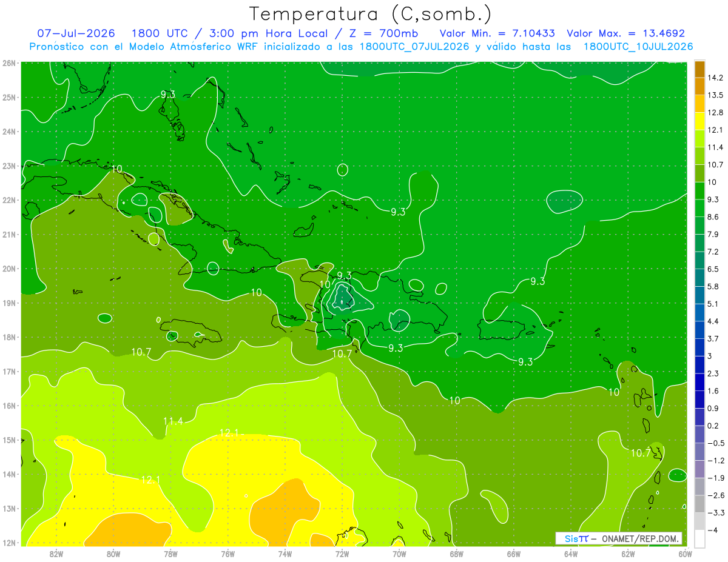Click the "26N" latitude axis label
Image resolution: width=728 pixels, height=562 pixels.
(x=8, y=63)
